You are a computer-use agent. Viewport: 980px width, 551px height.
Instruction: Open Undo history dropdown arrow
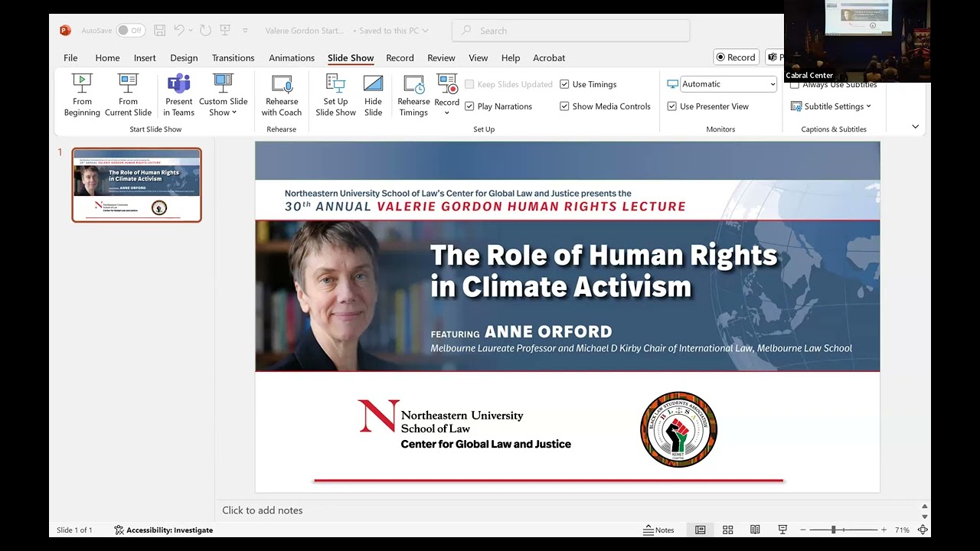pos(191,31)
